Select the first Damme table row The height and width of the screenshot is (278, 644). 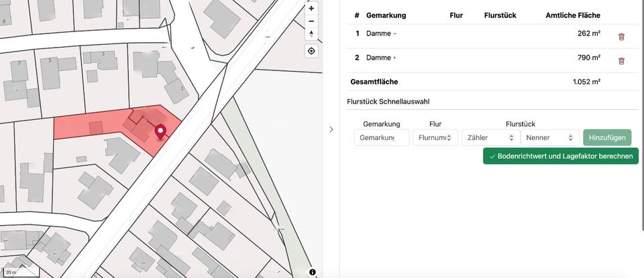[470, 33]
